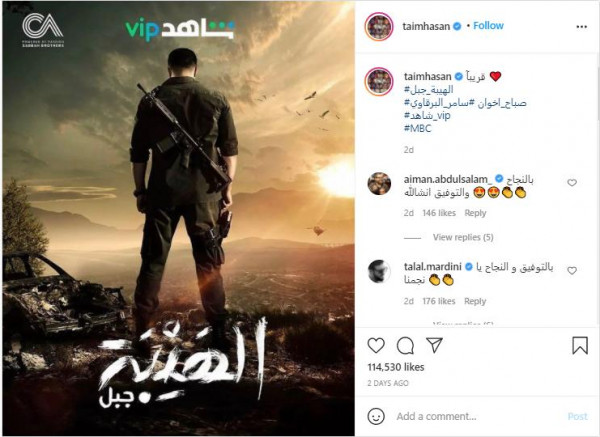600x437 pixels.
Task: Share post via paper plane icon
Action: (x=434, y=345)
